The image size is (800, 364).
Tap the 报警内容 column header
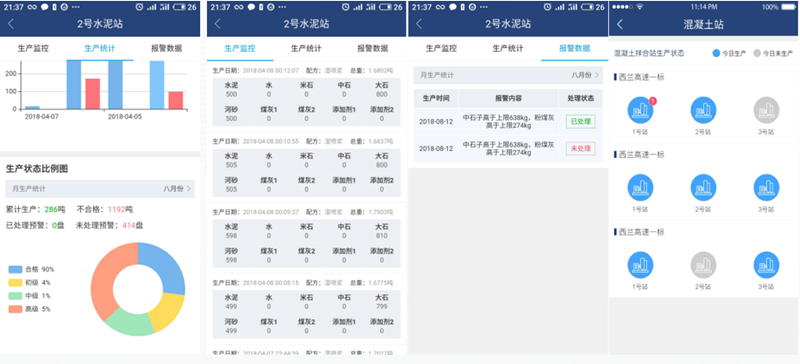[x=508, y=98]
